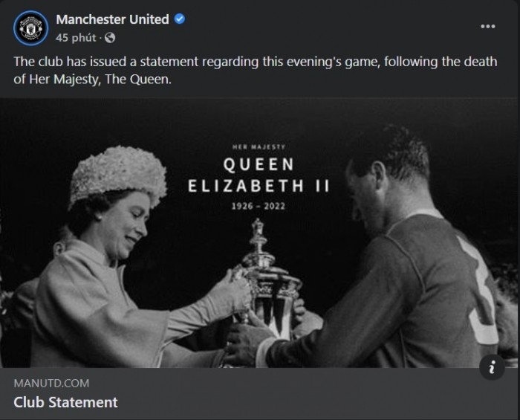The width and height of the screenshot is (520, 420).
Task: Open the three-dot post options menu
Action: pos(487,27)
